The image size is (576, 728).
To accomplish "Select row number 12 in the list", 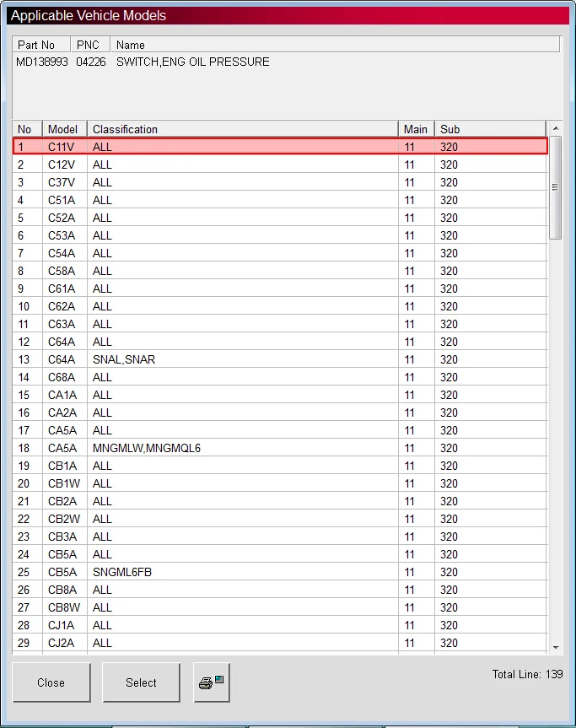I will (280, 342).
